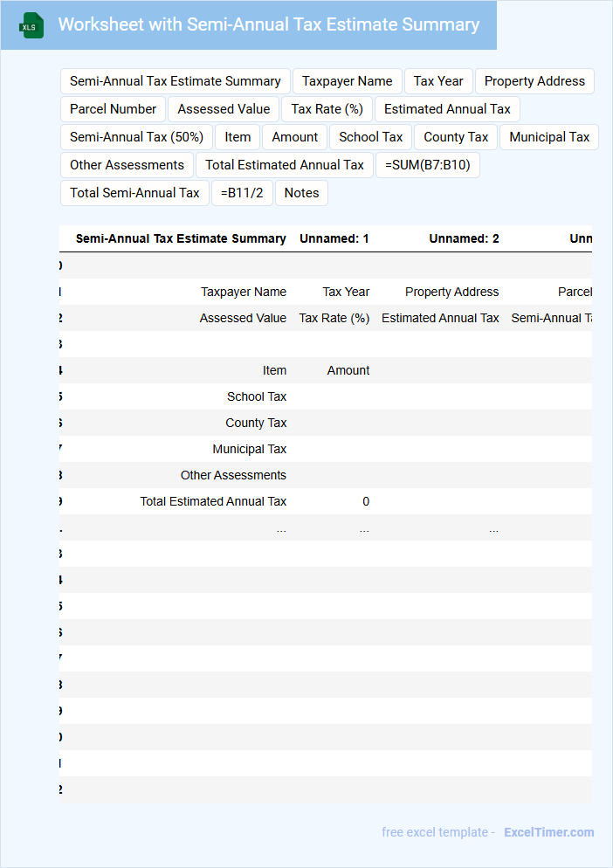
Task: Select the Taxpayer Name tag
Action: tap(348, 81)
